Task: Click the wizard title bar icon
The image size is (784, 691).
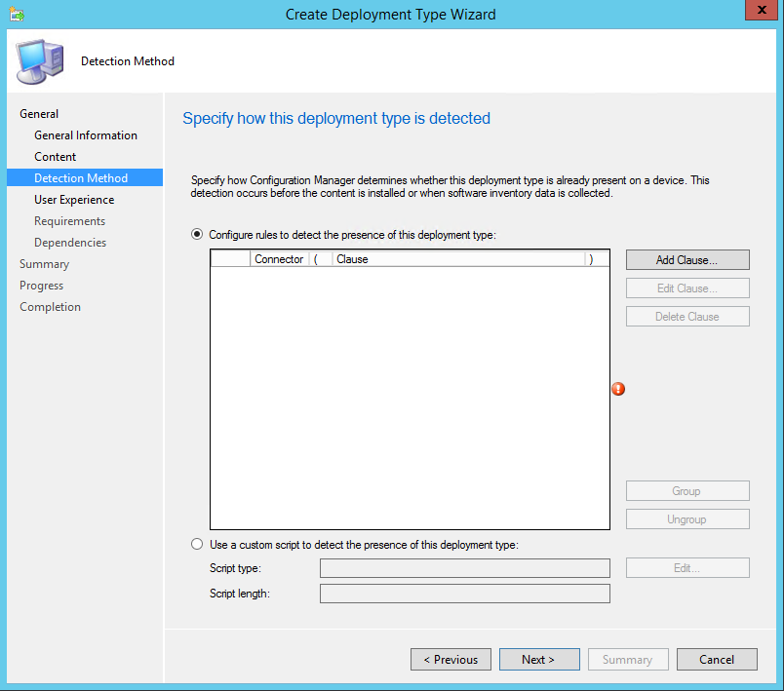Action: click(x=17, y=14)
